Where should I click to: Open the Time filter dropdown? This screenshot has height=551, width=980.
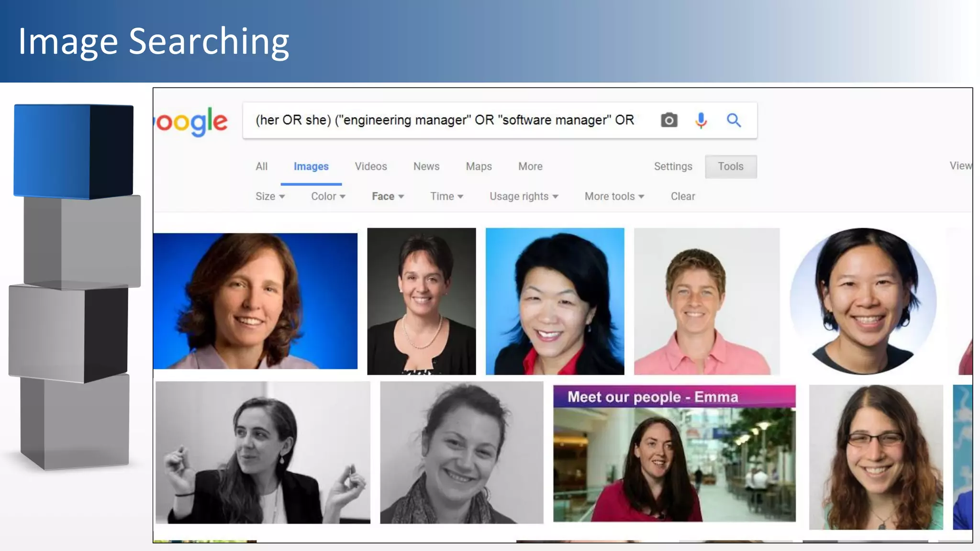(x=446, y=197)
